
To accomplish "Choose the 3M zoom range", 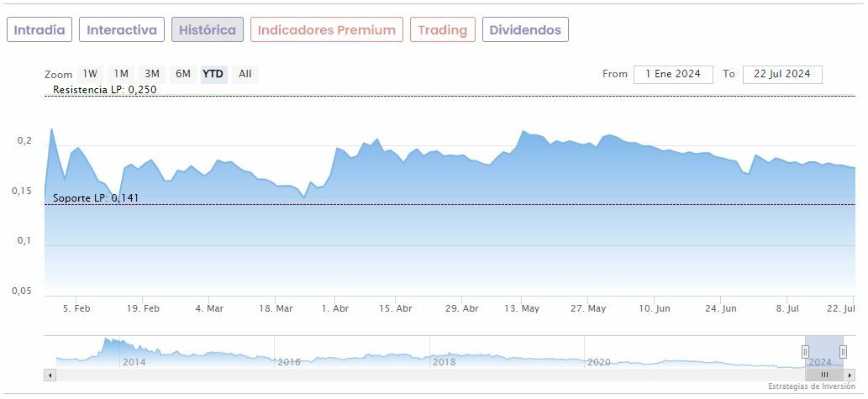I will coord(152,74).
